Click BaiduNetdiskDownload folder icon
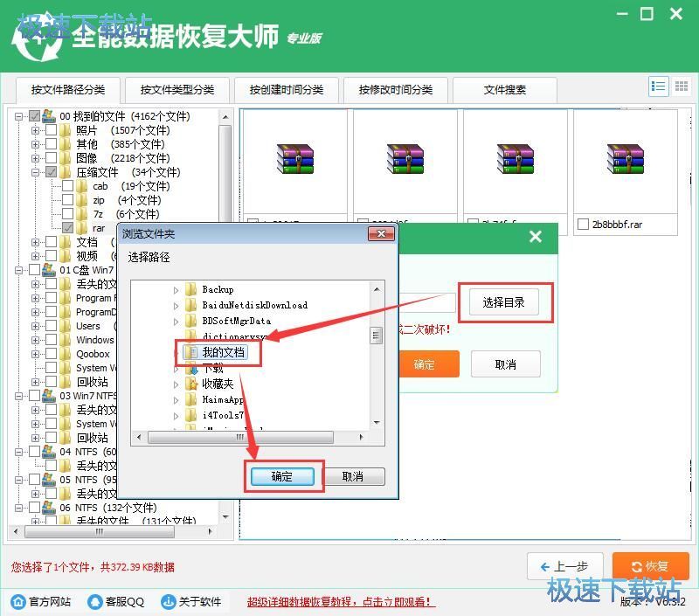Image resolution: width=699 pixels, height=616 pixels. point(191,305)
